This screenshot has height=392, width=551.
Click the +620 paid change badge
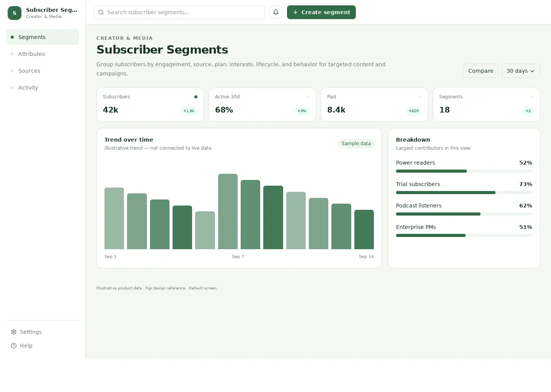point(414,111)
